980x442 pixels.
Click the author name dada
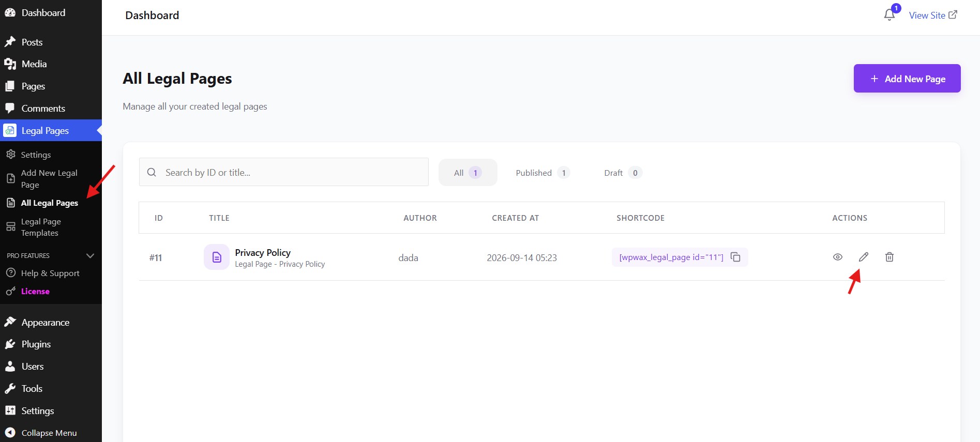408,257
